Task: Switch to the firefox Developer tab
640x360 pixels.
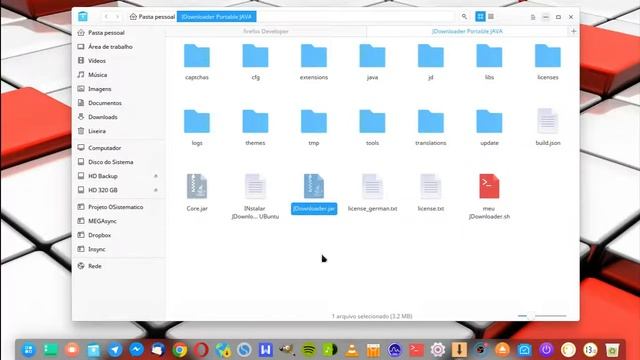Action: pyautogui.click(x=266, y=31)
